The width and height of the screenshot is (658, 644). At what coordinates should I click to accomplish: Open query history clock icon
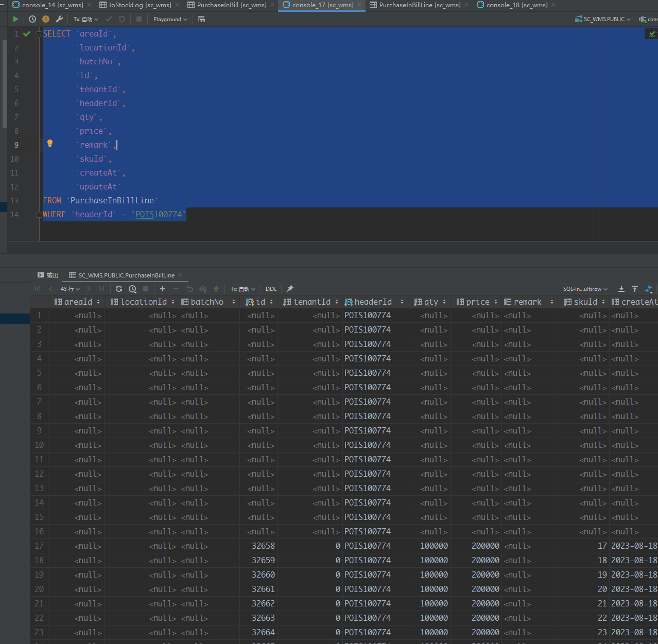click(32, 19)
